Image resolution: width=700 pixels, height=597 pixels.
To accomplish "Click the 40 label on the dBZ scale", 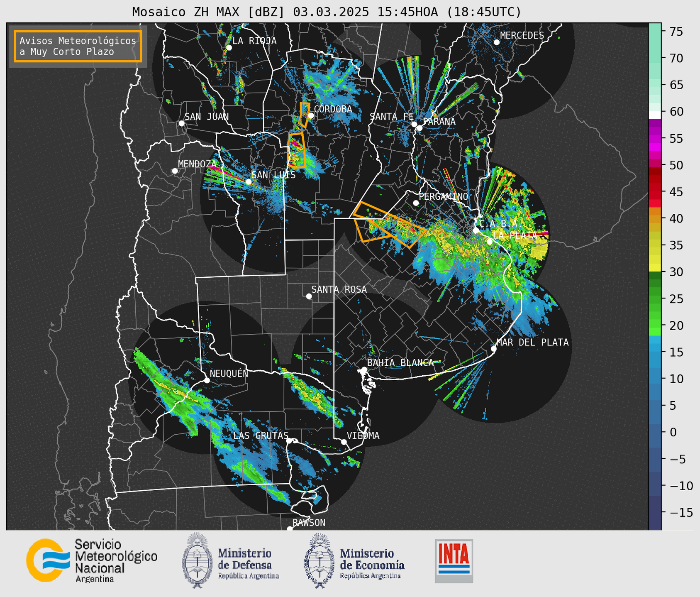I will coord(676,218).
